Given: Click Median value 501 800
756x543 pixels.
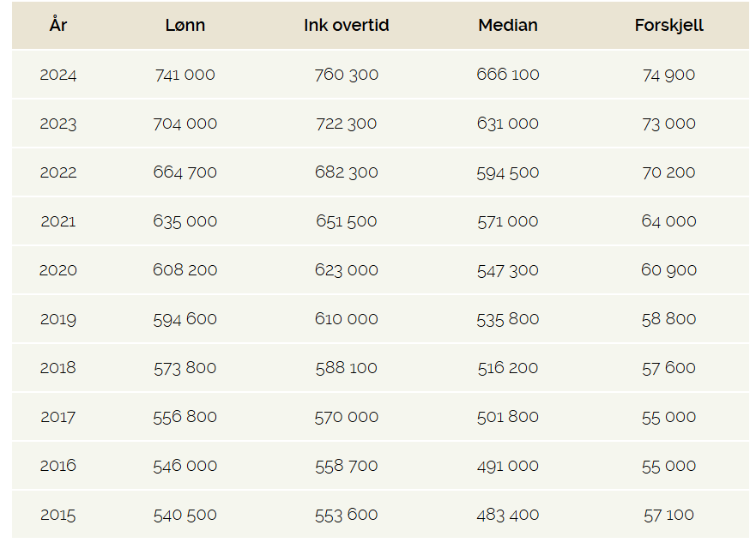Looking at the screenshot, I should pos(508,417).
